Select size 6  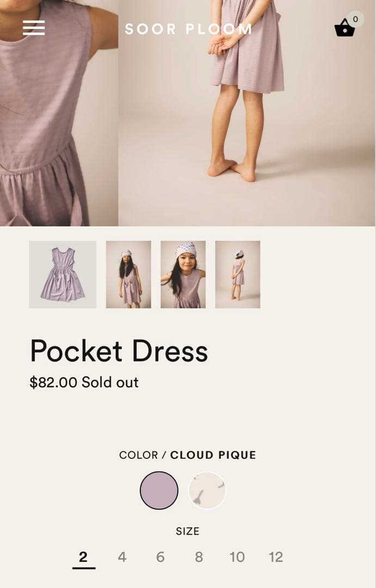click(161, 558)
